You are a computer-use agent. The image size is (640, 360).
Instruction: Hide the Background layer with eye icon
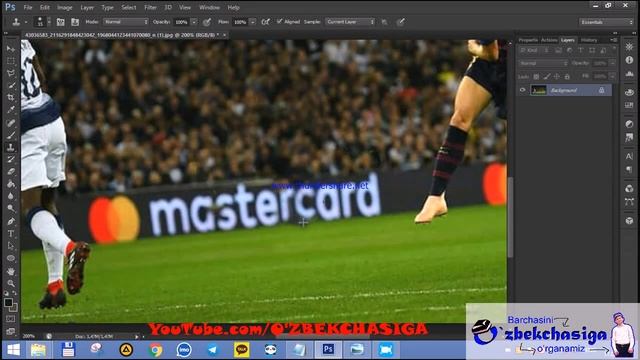(x=522, y=90)
